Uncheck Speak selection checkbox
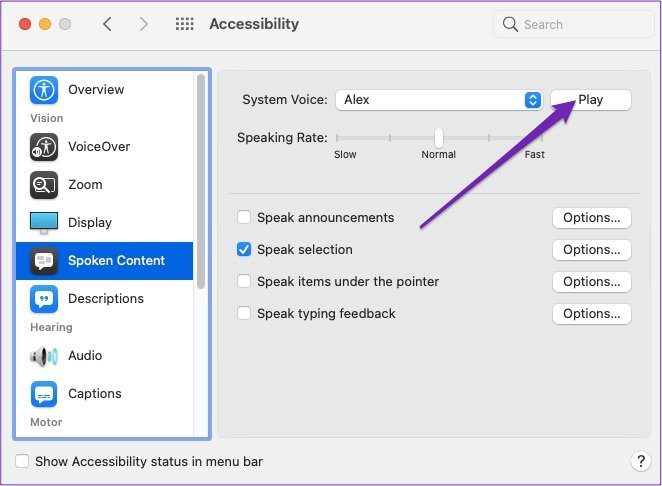This screenshot has height=486, width=662. (244, 249)
